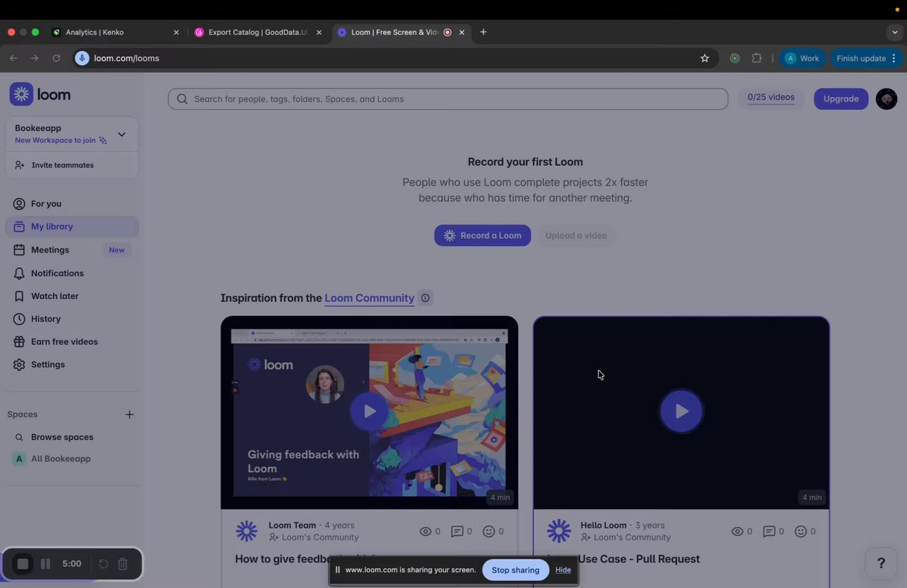Screen dimensions: 907x588
Task: Bookmark page with star icon
Action: tap(704, 59)
